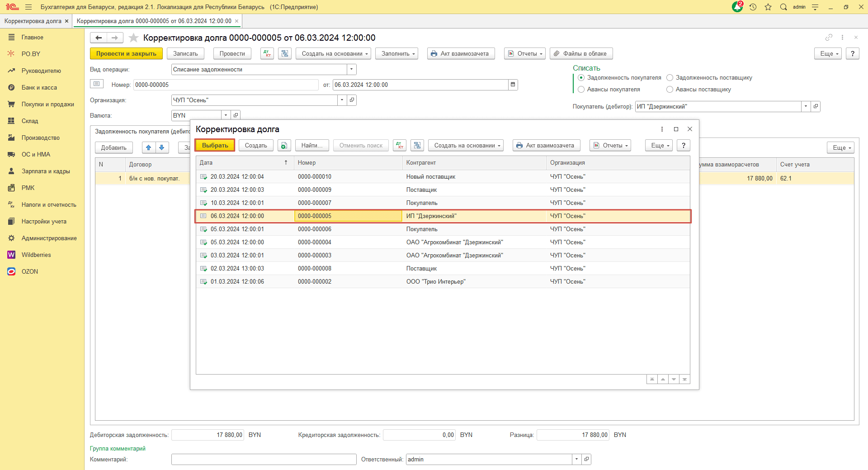
Task: Expand Вид операции dropdown list
Action: [352, 69]
